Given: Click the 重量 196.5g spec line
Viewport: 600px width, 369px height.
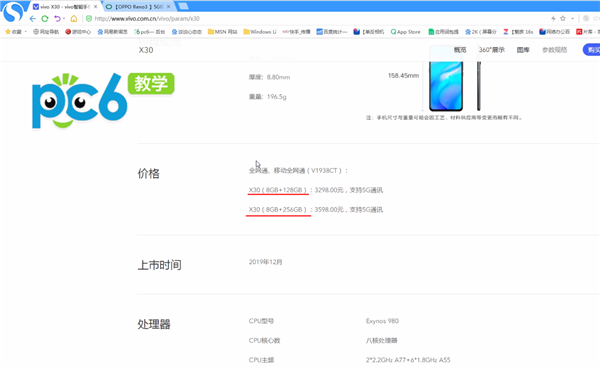Looking at the screenshot, I should point(267,96).
